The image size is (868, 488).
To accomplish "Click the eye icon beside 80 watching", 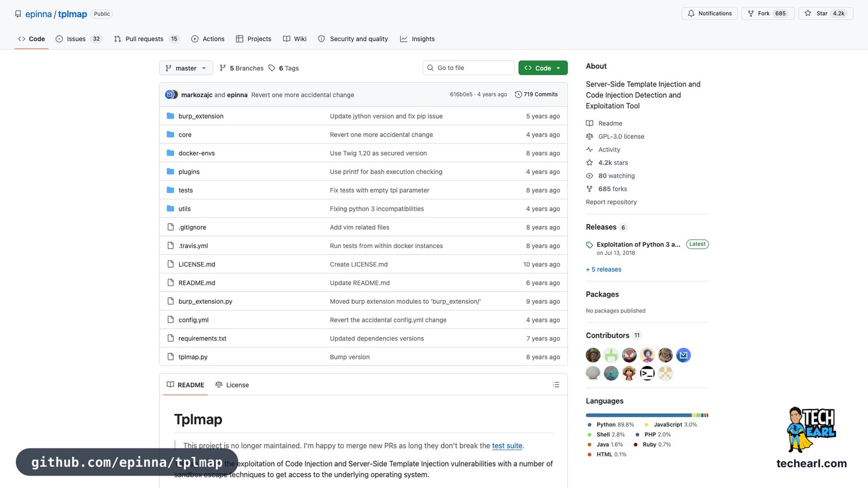I will click(x=589, y=176).
